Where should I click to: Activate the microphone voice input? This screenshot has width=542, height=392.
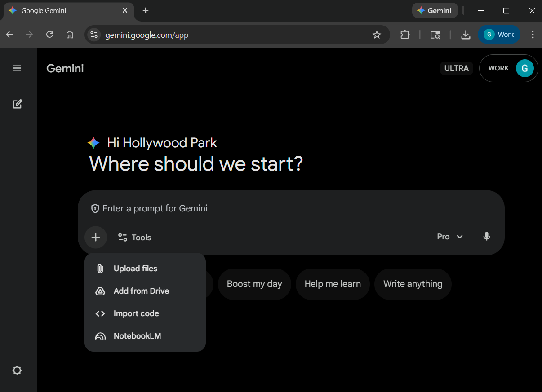pyautogui.click(x=487, y=237)
